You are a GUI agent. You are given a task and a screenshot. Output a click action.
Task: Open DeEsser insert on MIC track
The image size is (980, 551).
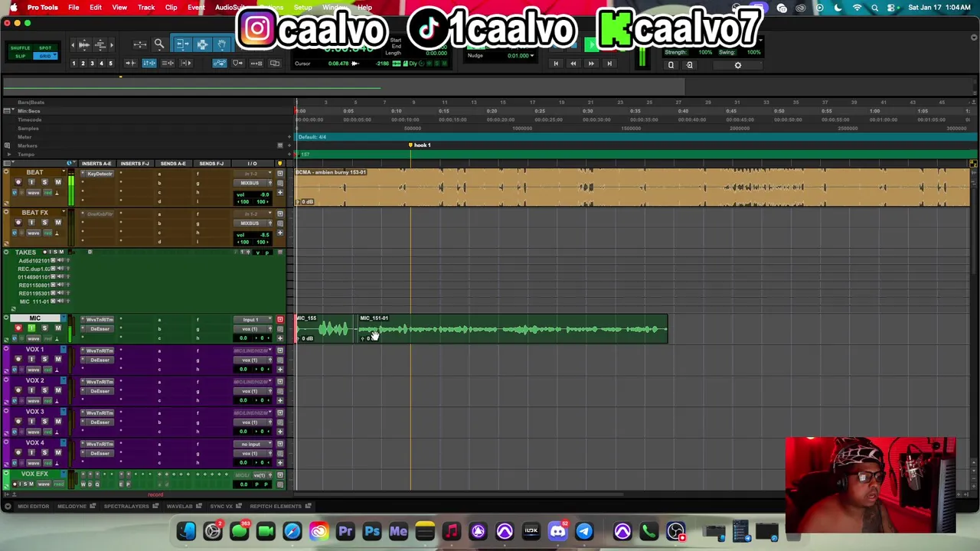[x=100, y=329]
